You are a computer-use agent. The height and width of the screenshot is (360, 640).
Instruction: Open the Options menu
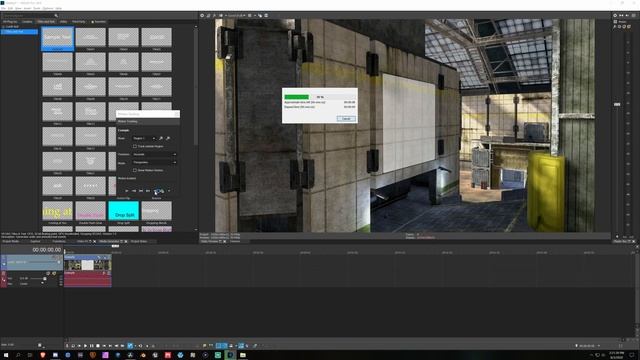point(48,8)
